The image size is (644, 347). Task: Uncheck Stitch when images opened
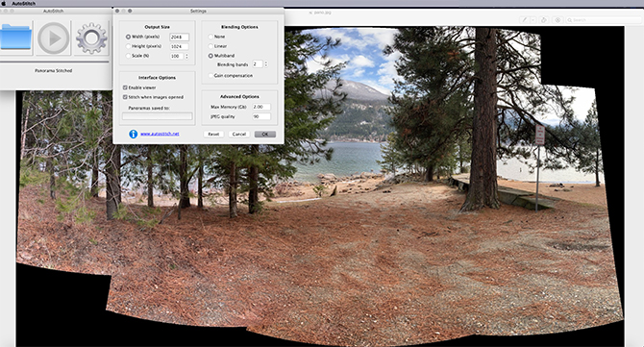(125, 97)
